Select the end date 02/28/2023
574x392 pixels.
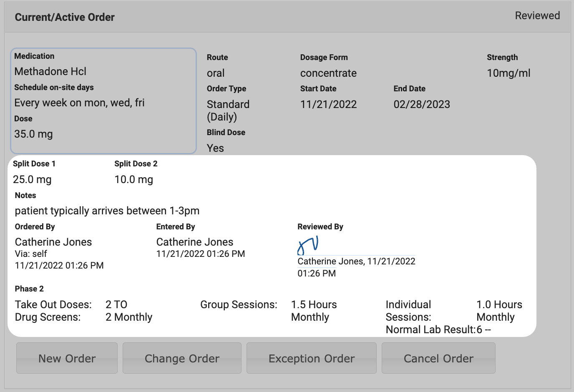click(422, 105)
